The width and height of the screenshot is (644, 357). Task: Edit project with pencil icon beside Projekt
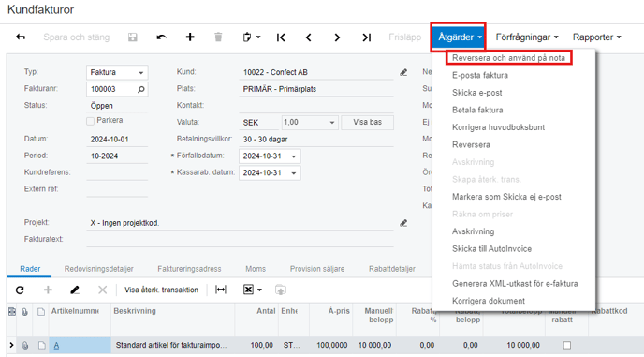tap(403, 223)
